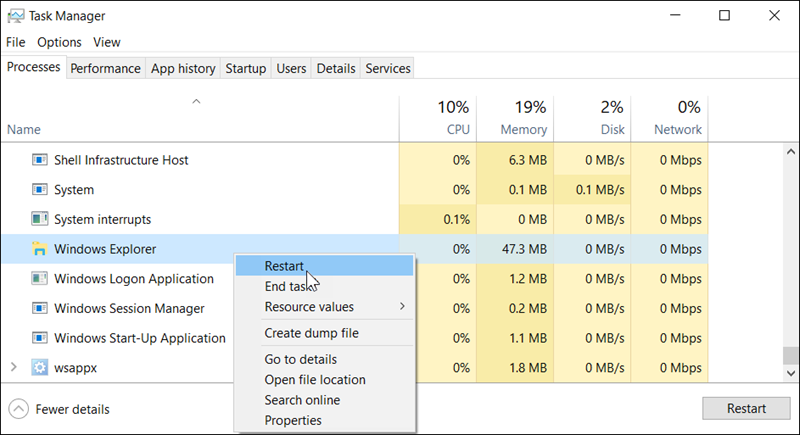
Task: Sort by the CPU column header
Action: tap(438, 118)
